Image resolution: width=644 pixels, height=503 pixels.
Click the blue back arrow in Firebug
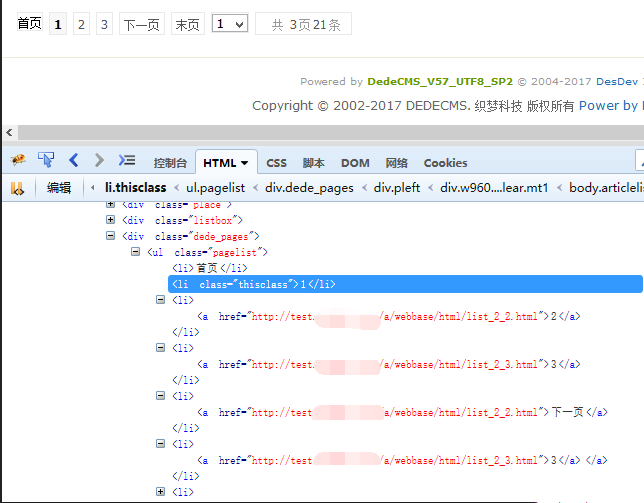[x=73, y=160]
